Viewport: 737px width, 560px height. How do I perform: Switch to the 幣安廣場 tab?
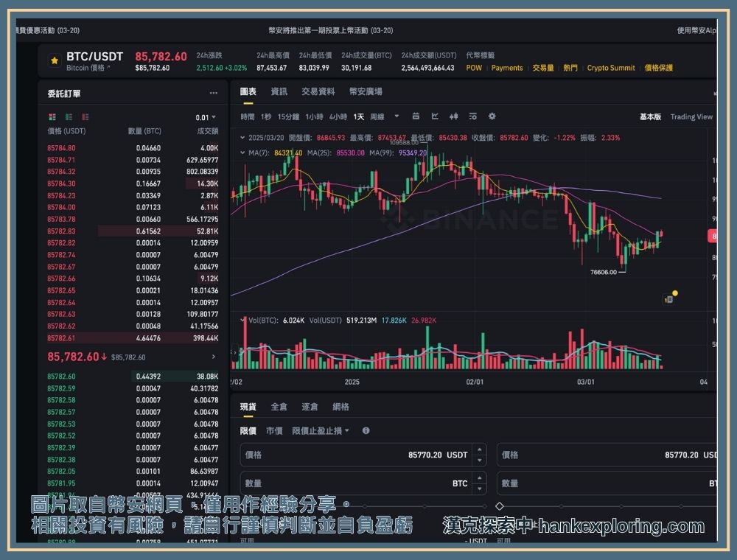366,91
